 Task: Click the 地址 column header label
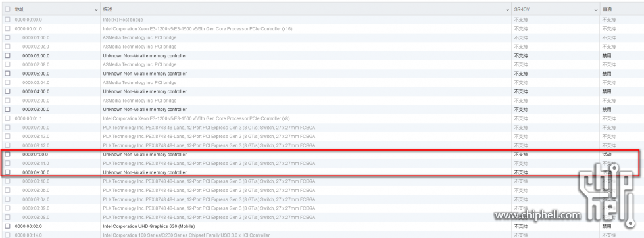19,9
